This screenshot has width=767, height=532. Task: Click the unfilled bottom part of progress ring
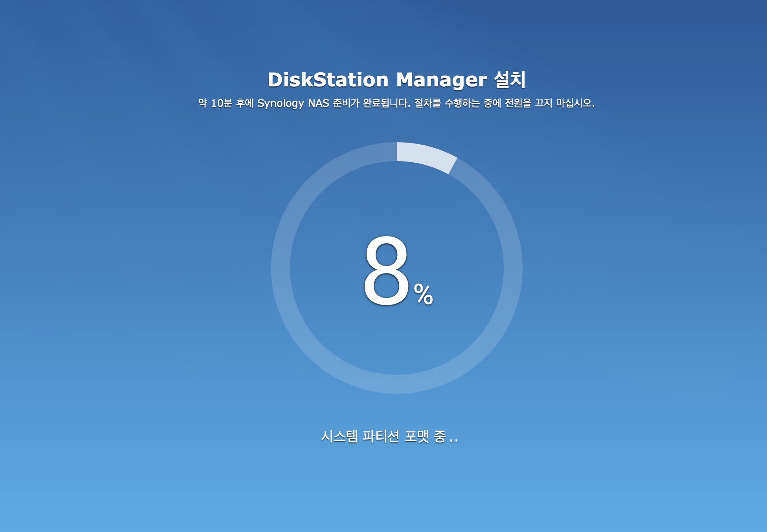coord(397,384)
